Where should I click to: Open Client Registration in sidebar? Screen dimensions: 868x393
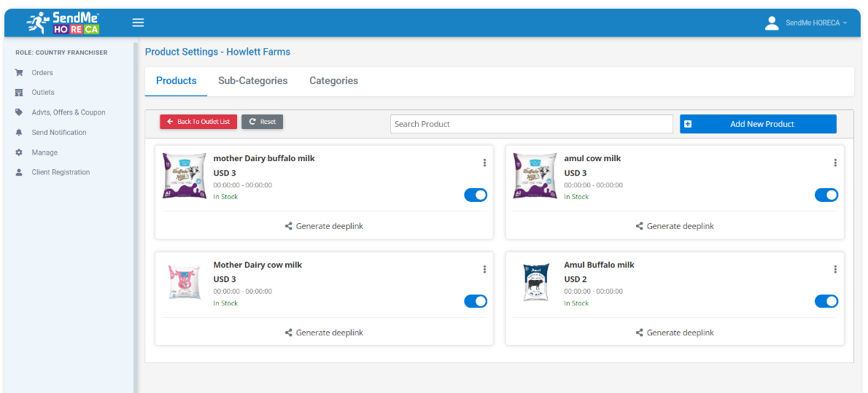[x=61, y=172]
